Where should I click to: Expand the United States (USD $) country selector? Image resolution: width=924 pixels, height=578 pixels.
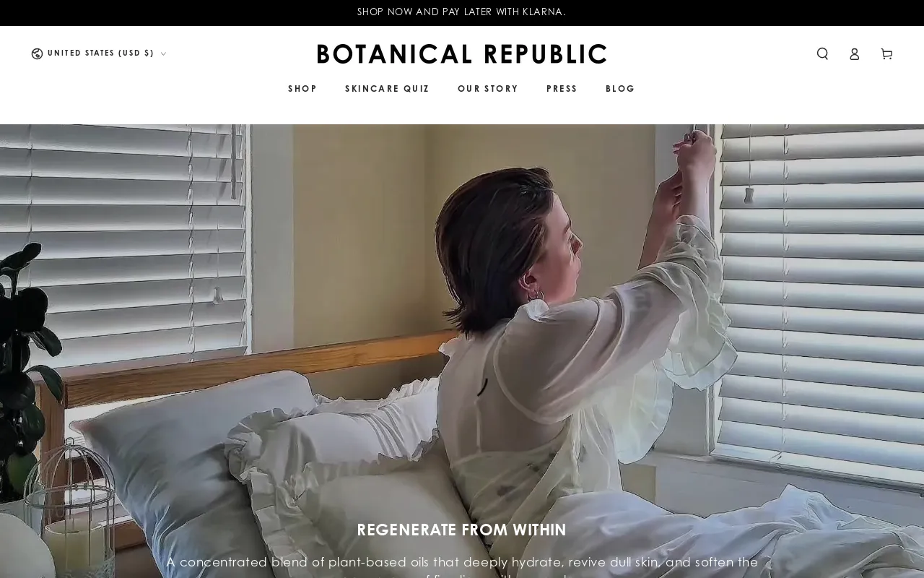[99, 53]
